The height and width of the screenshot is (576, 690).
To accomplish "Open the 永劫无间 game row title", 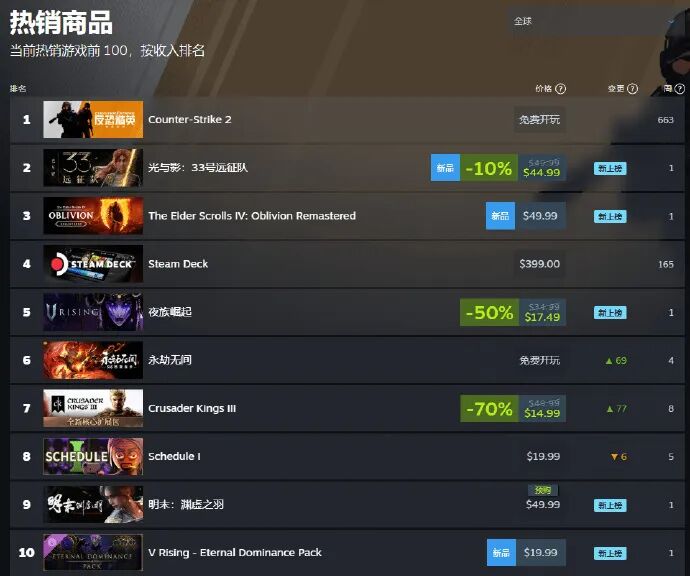I will (170, 360).
